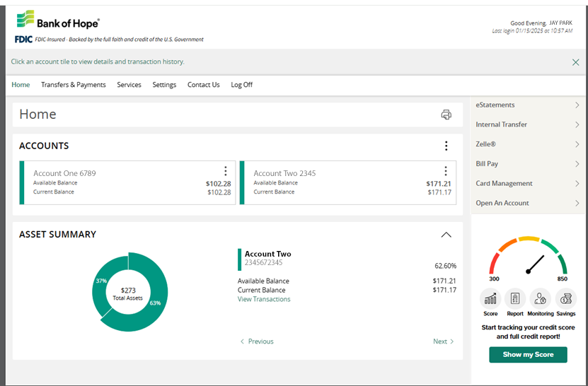Click the credit score gauge needle
This screenshot has width=588, height=386.
pyautogui.click(x=536, y=264)
